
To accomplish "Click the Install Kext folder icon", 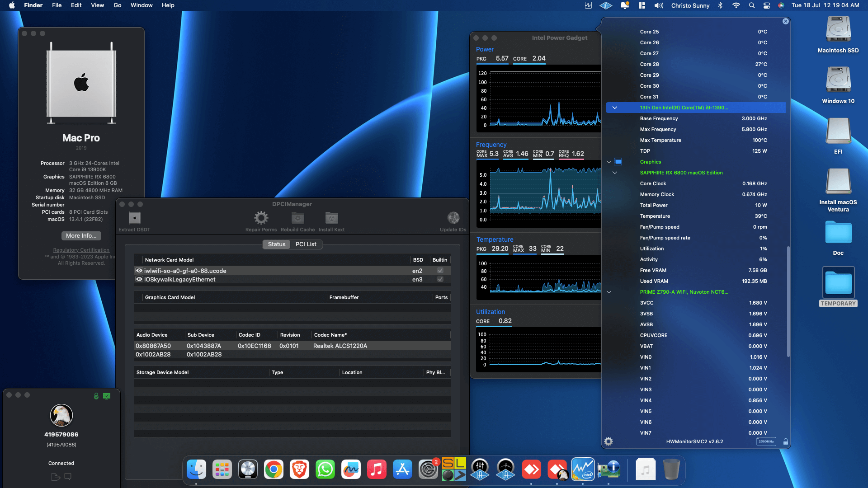I will [331, 218].
